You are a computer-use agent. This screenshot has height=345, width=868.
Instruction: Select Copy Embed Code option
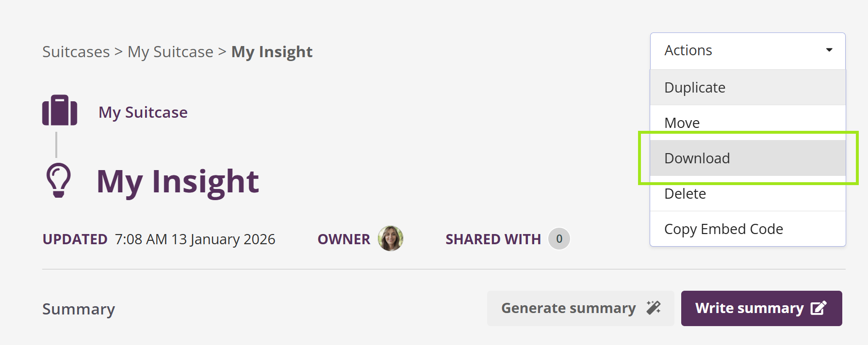[x=723, y=229]
